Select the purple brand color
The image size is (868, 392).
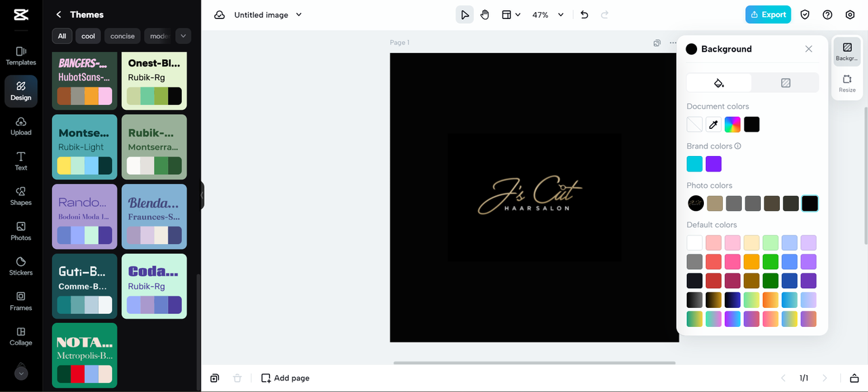pos(713,164)
